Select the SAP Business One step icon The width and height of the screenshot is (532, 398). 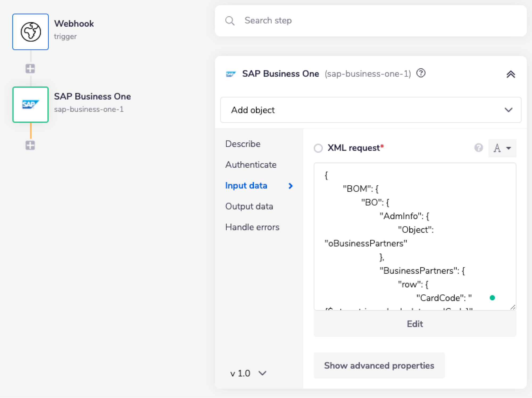(x=31, y=105)
